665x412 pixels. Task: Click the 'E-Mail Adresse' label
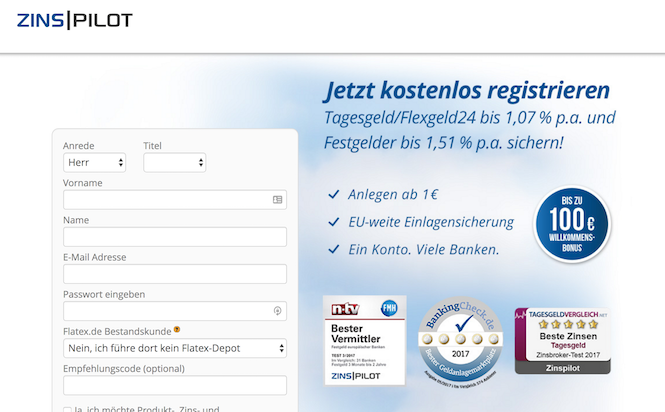pos(95,257)
